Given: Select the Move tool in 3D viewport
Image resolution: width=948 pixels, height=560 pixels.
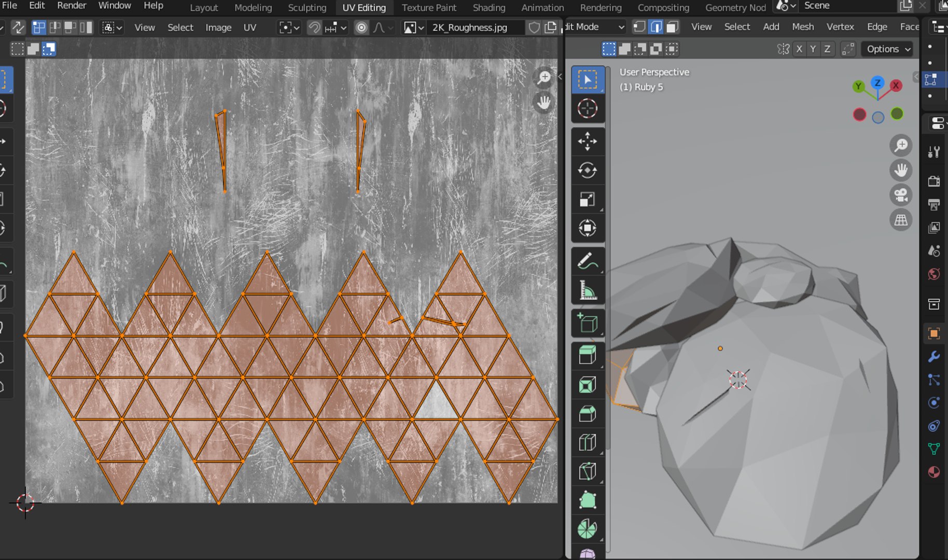Looking at the screenshot, I should coord(588,141).
